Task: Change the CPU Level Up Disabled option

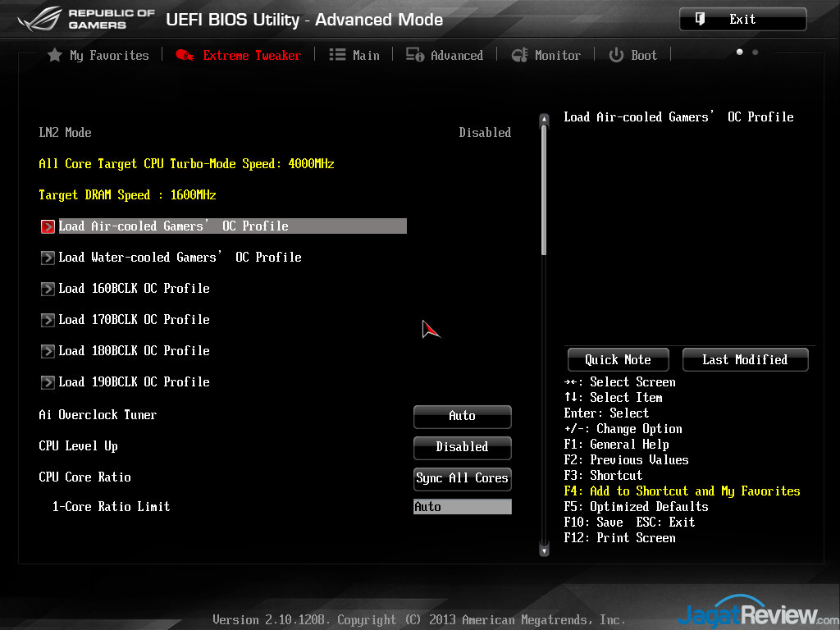Action: pos(462,447)
